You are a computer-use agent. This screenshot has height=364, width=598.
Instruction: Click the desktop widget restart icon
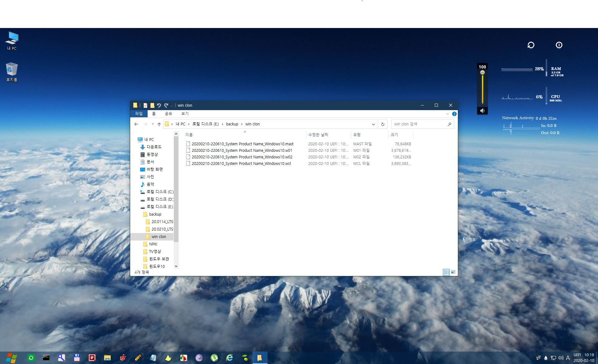[531, 45]
